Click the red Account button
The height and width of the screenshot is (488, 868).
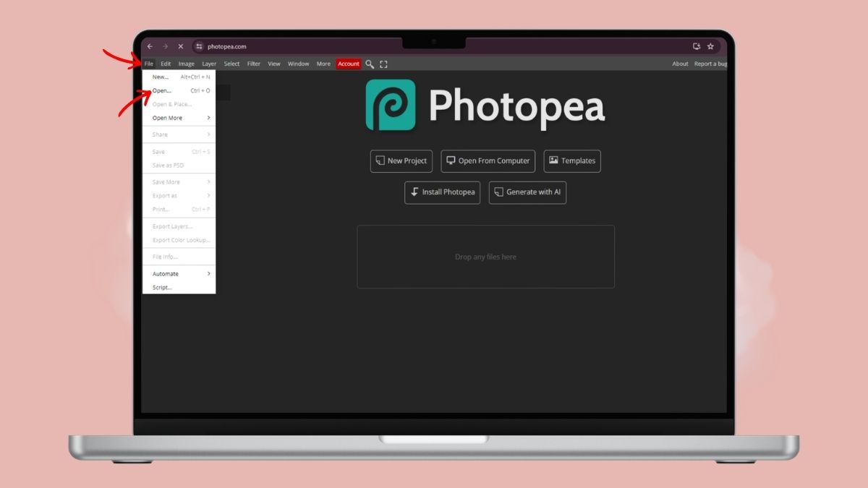coord(349,64)
